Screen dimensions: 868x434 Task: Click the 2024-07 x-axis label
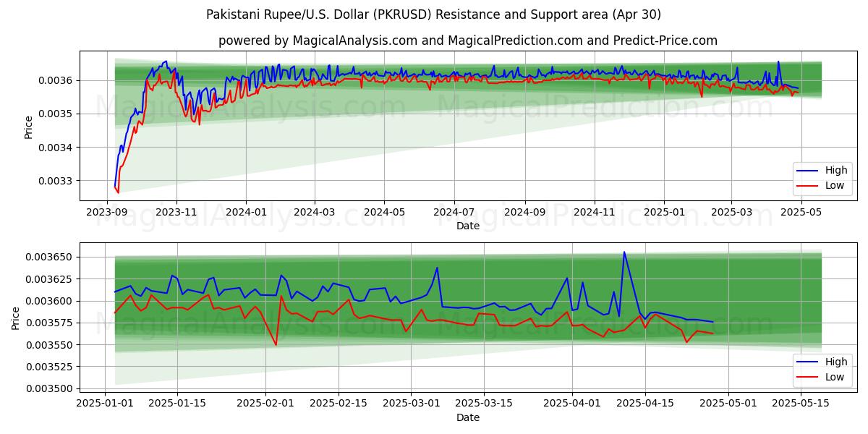pos(454,213)
